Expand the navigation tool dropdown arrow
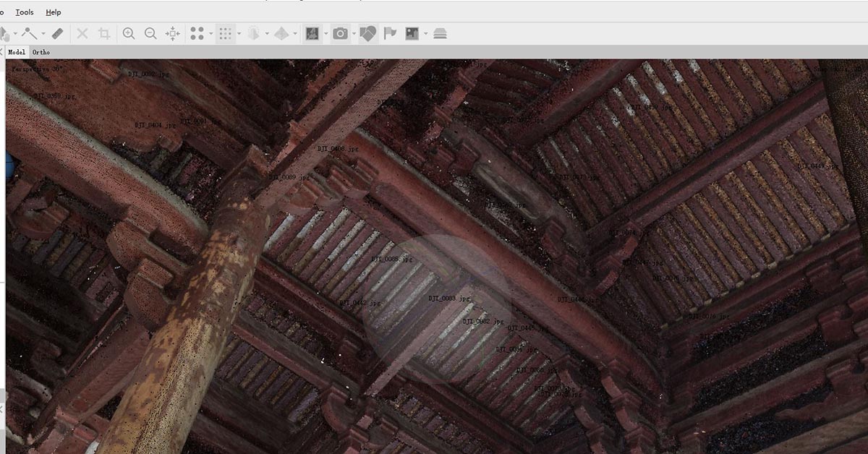The height and width of the screenshot is (454, 868). tap(14, 33)
